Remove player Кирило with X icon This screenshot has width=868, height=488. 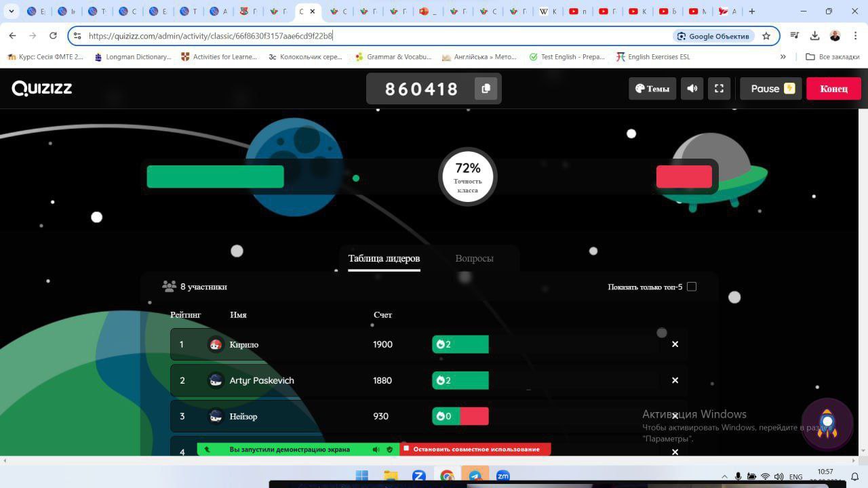tap(675, 344)
